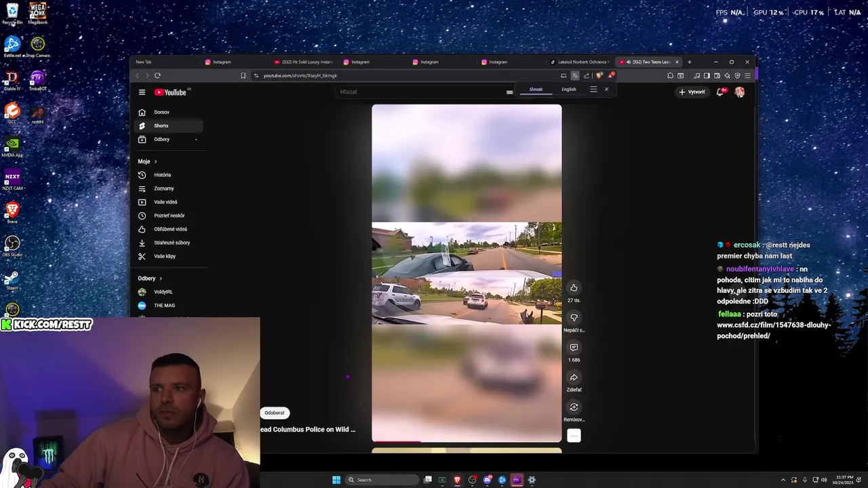
Task: Open Shorts in the sidebar
Action: coord(169,125)
